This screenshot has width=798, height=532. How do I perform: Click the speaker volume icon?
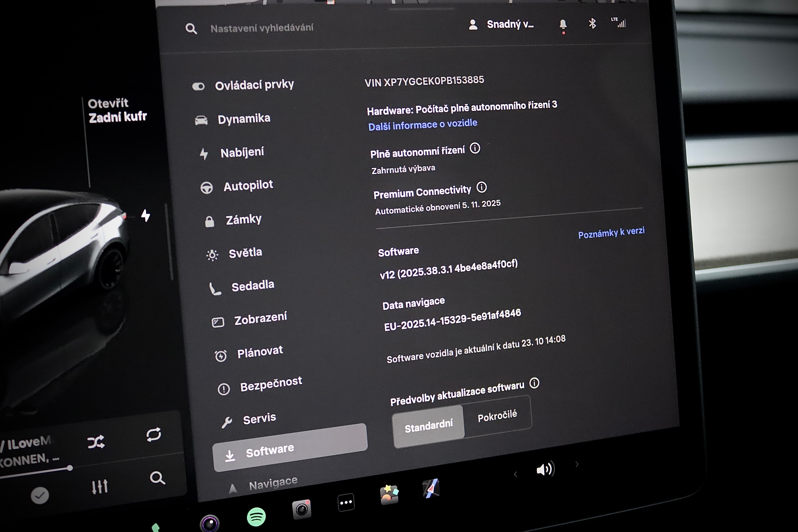545,469
